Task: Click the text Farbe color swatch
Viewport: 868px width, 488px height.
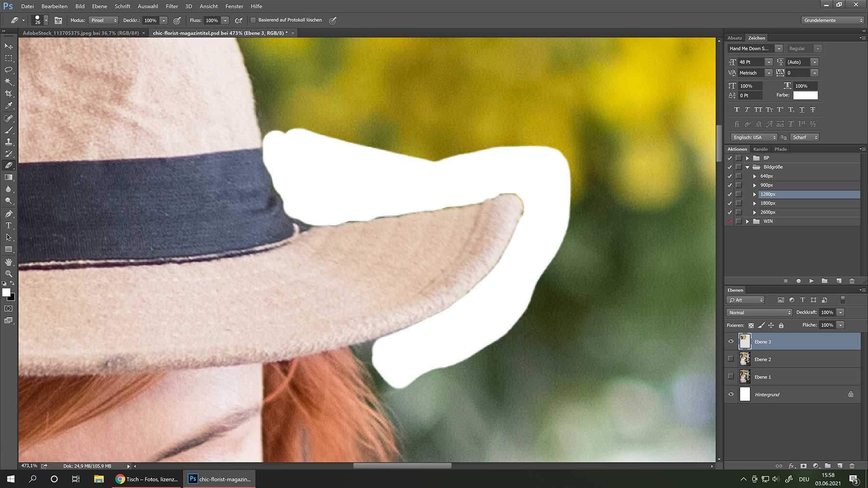Action: coord(805,95)
